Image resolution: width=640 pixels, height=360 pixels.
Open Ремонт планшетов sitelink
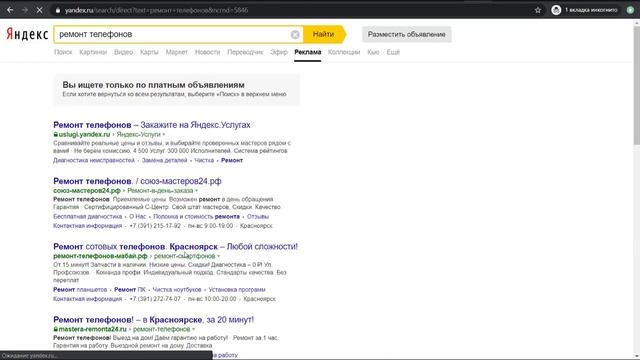click(x=80, y=290)
